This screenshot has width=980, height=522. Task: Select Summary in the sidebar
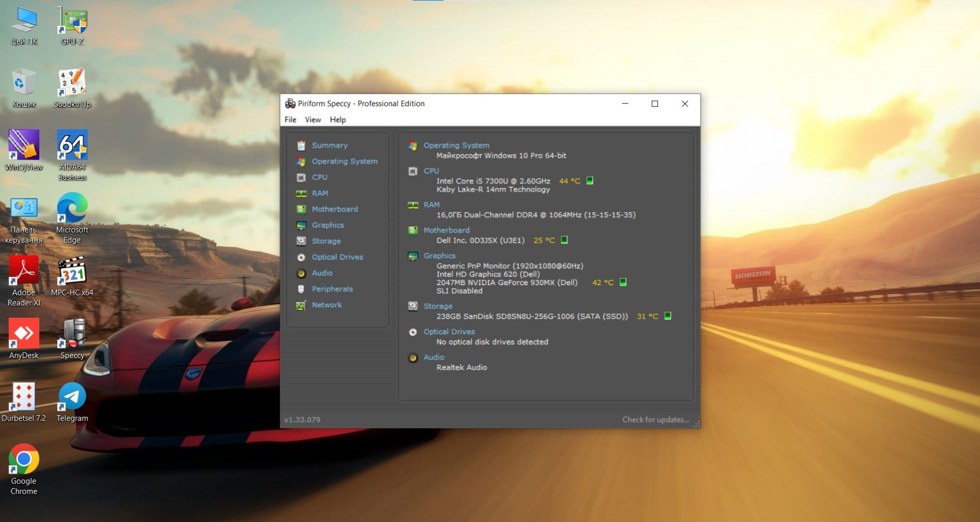coord(329,145)
